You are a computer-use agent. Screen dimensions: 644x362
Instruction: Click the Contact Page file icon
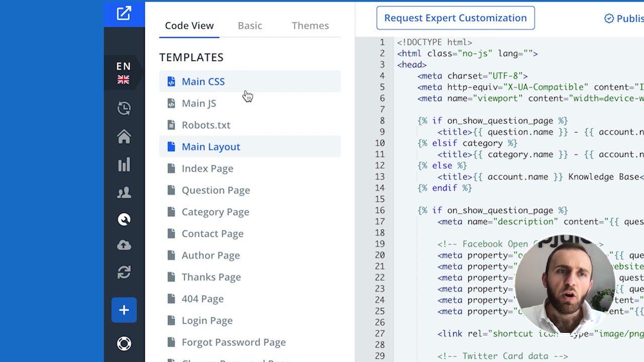click(171, 233)
